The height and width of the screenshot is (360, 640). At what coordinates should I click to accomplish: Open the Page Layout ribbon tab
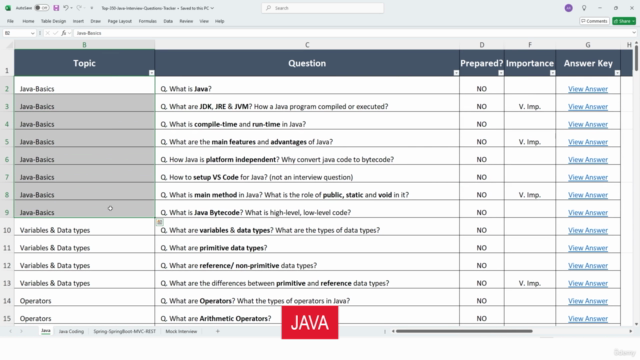120,21
